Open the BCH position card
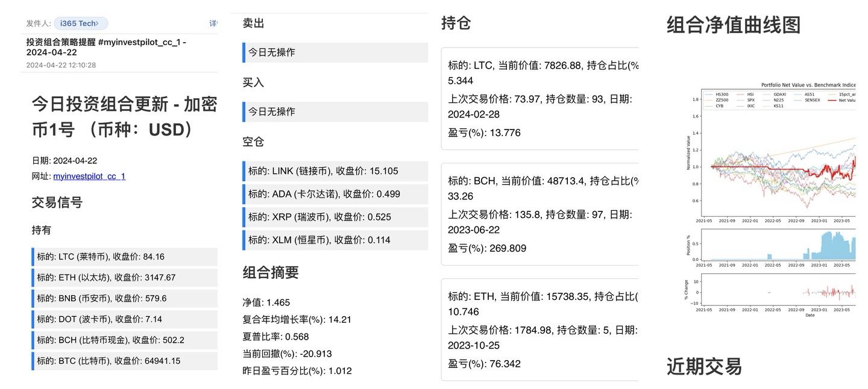This screenshot has width=868, height=389. click(540, 214)
